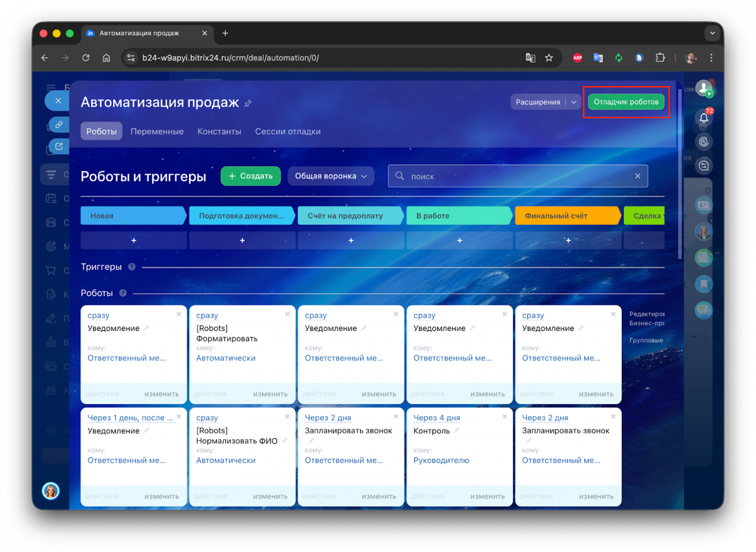Open the contact card icon in right sidebar
The width and height of the screenshot is (756, 552).
click(704, 205)
